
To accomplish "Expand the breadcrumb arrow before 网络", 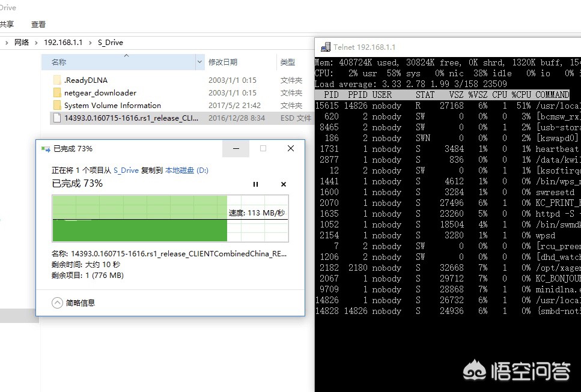I will pyautogui.click(x=6, y=43).
